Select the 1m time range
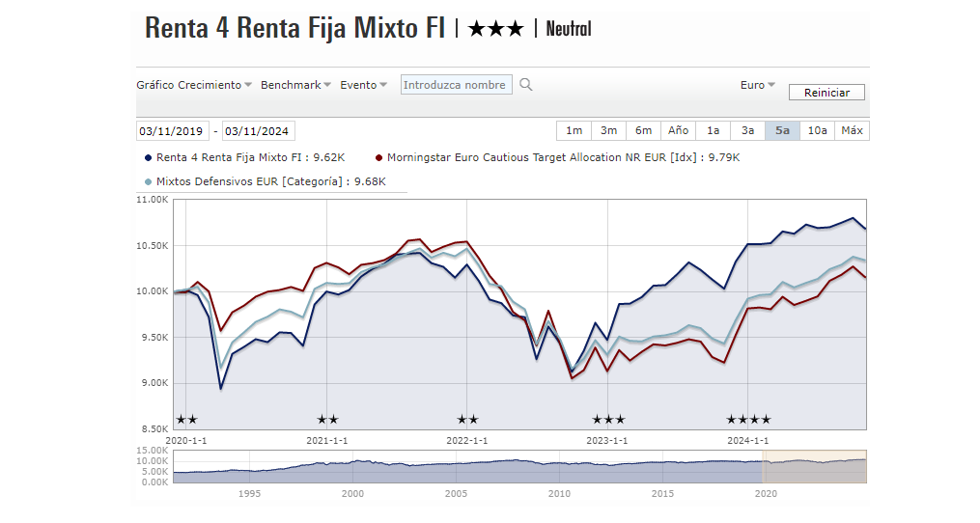Screen dimensions: 980x523 [x=574, y=130]
